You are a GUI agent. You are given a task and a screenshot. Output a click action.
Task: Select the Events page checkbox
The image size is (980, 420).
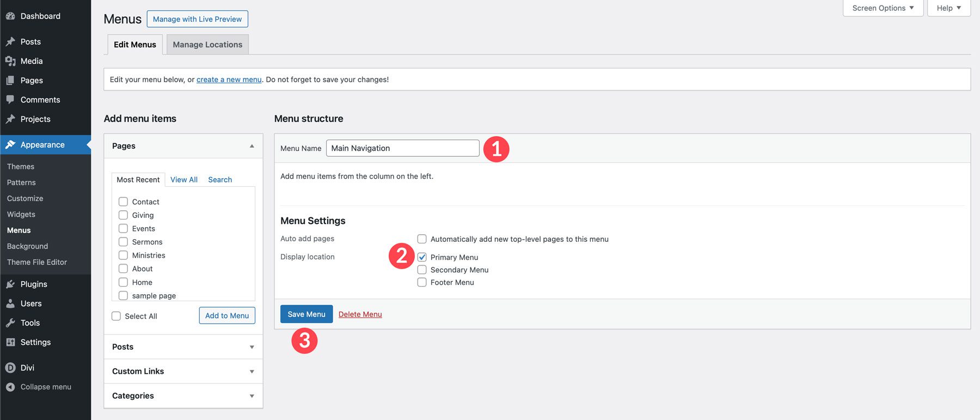[123, 228]
